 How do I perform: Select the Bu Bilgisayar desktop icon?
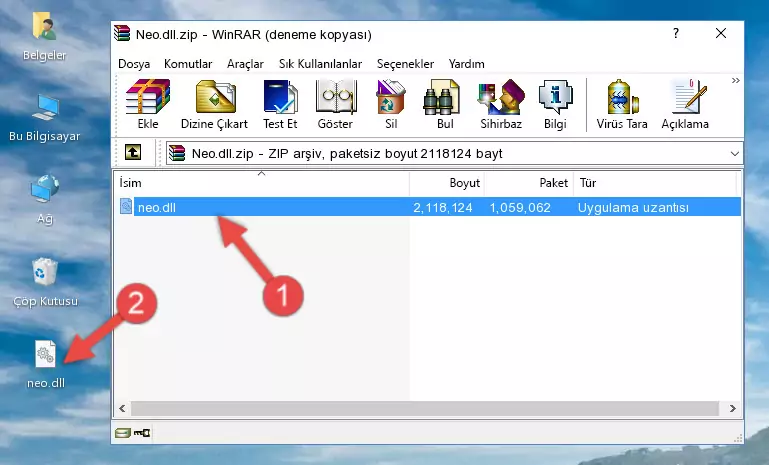pos(45,118)
